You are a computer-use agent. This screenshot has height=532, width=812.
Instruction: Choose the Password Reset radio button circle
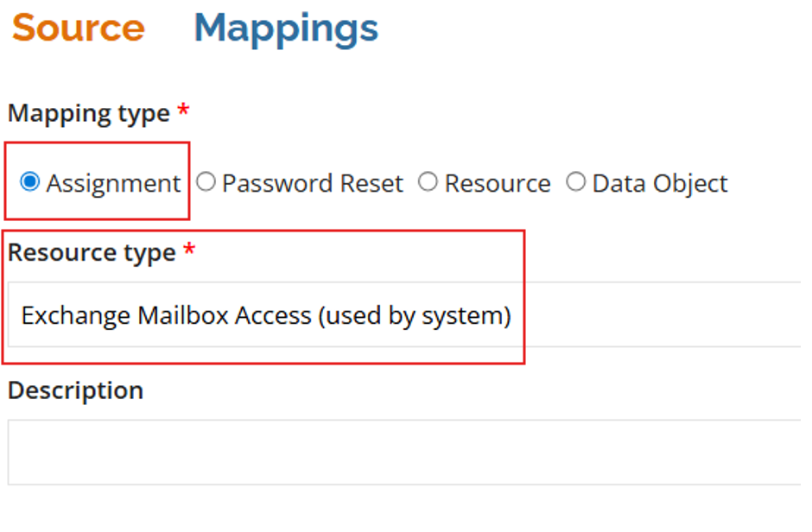click(x=206, y=182)
